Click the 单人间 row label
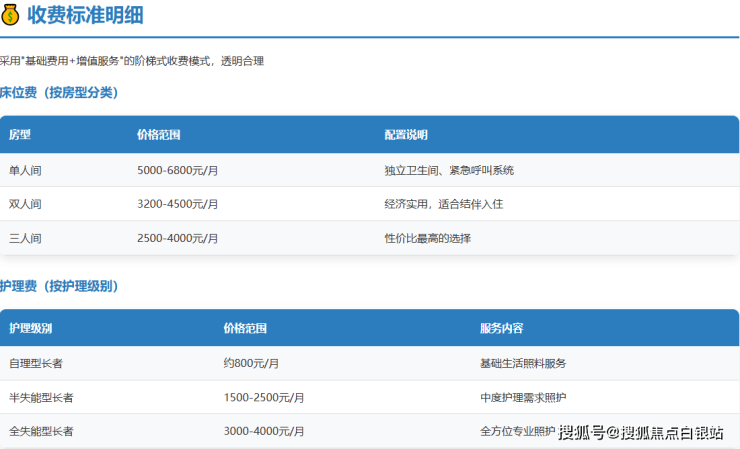 [x=25, y=171]
